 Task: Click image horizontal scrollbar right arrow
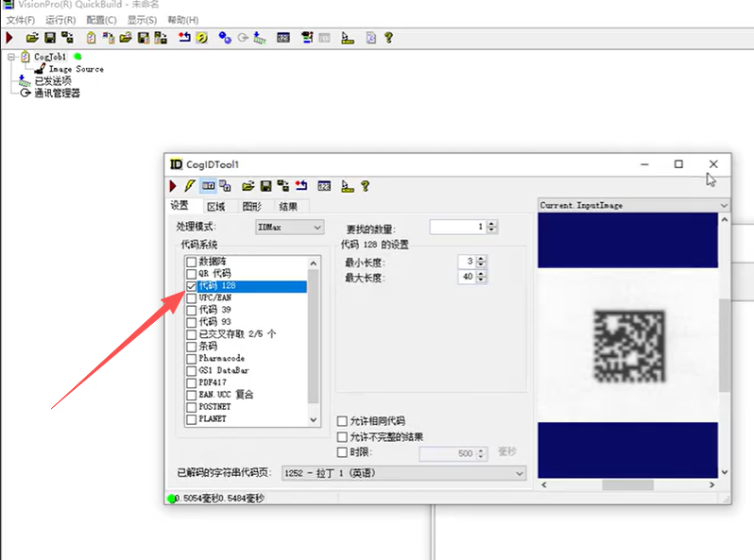(x=711, y=485)
